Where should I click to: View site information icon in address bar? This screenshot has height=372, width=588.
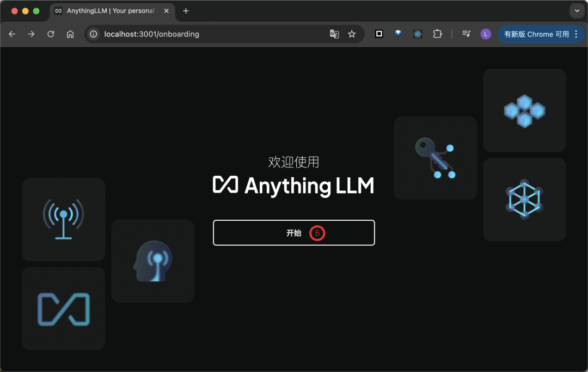click(94, 34)
